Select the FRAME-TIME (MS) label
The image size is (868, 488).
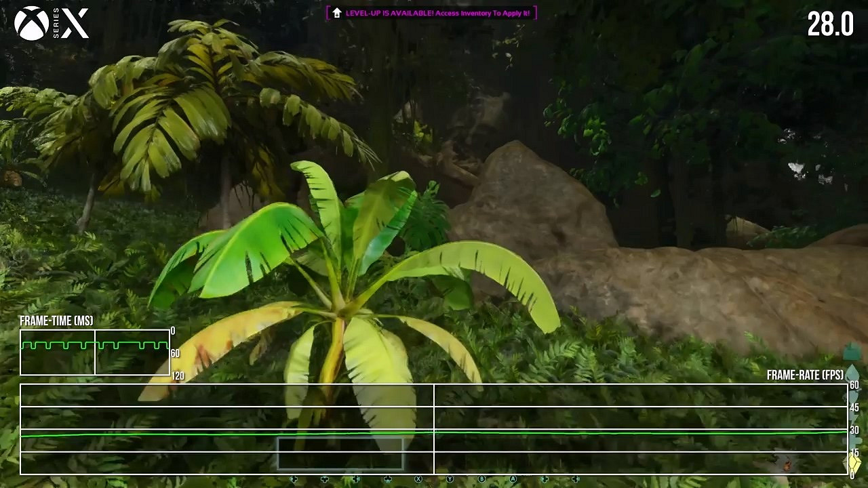56,321
